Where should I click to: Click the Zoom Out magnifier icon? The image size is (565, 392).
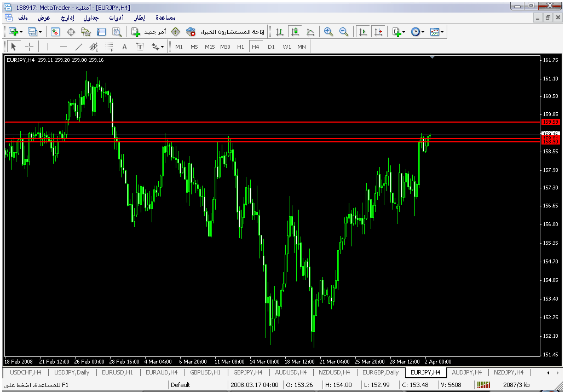[344, 32]
